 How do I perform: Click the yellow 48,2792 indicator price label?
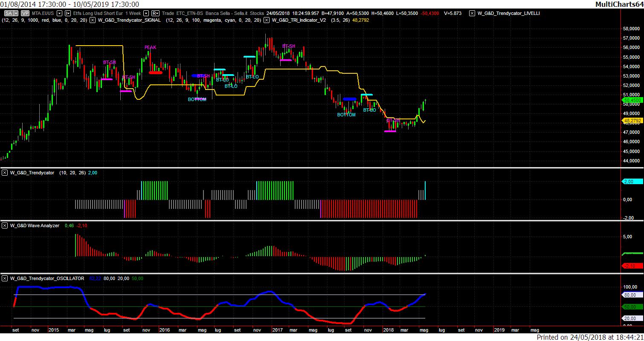tap(632, 121)
